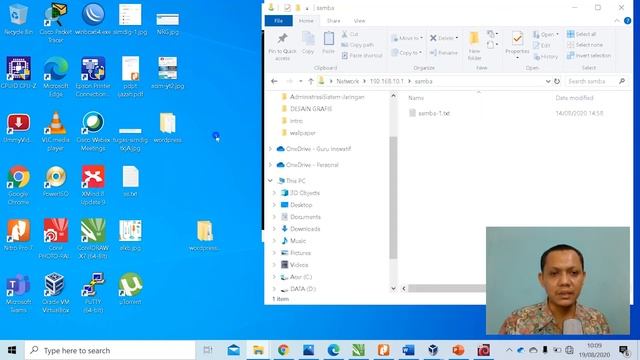Click the Copy icon in Clipboard group

click(308, 43)
